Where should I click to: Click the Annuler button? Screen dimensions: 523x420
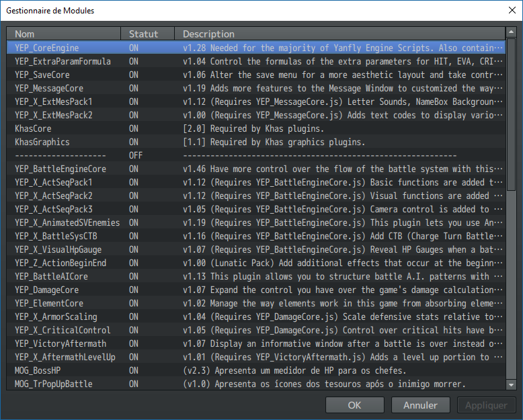pyautogui.click(x=420, y=405)
